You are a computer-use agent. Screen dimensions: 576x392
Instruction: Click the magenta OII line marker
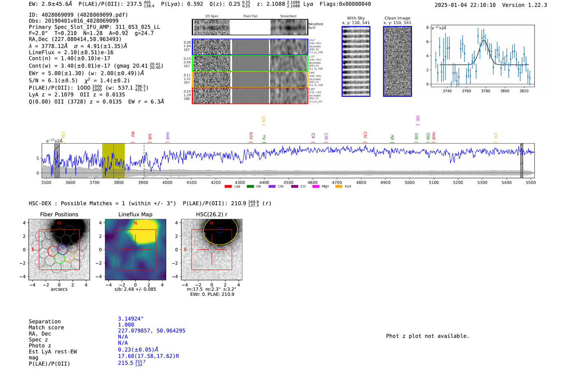tap(418, 121)
